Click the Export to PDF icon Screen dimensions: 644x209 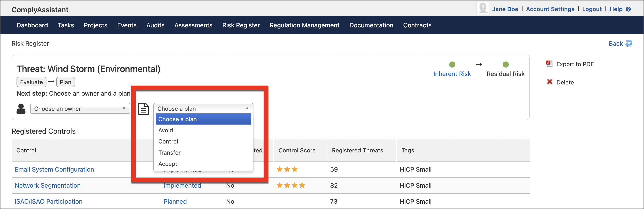(x=549, y=64)
